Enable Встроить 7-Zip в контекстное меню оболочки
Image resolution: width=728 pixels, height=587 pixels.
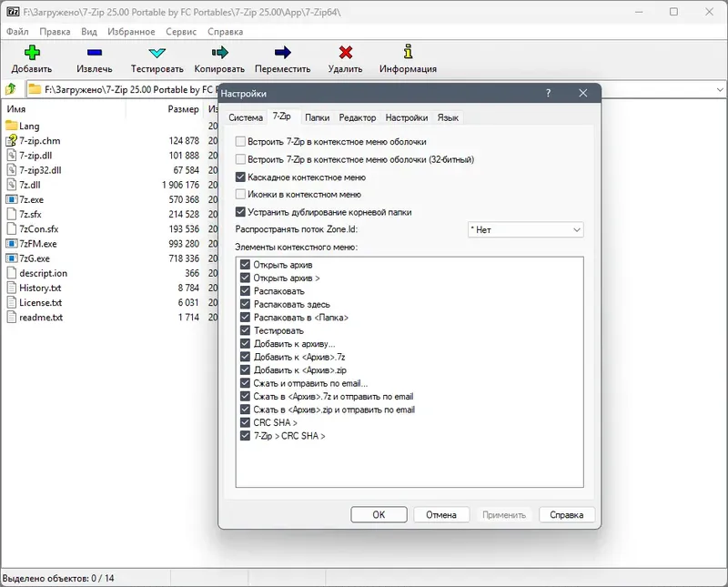pyautogui.click(x=240, y=142)
